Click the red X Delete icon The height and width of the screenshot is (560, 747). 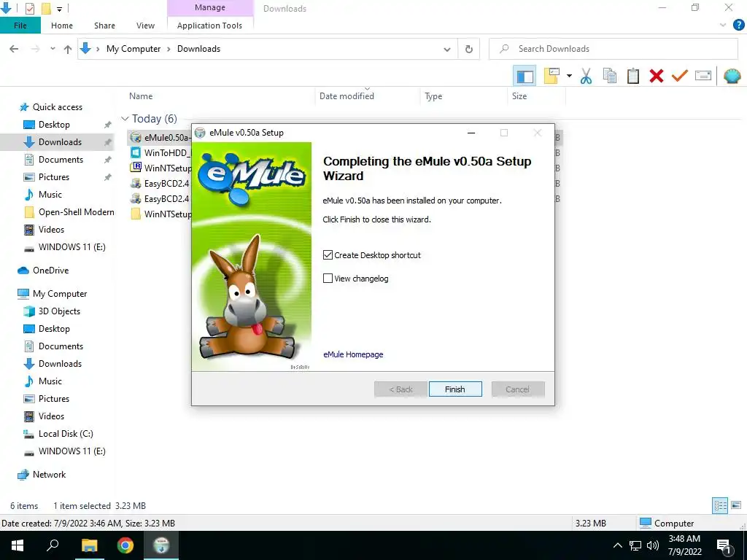[656, 76]
